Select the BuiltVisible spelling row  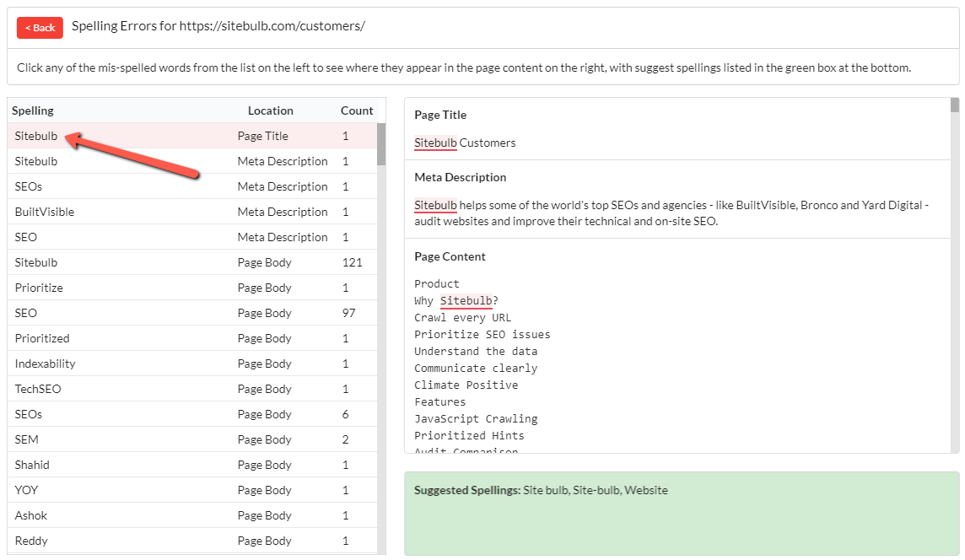pyautogui.click(x=192, y=212)
